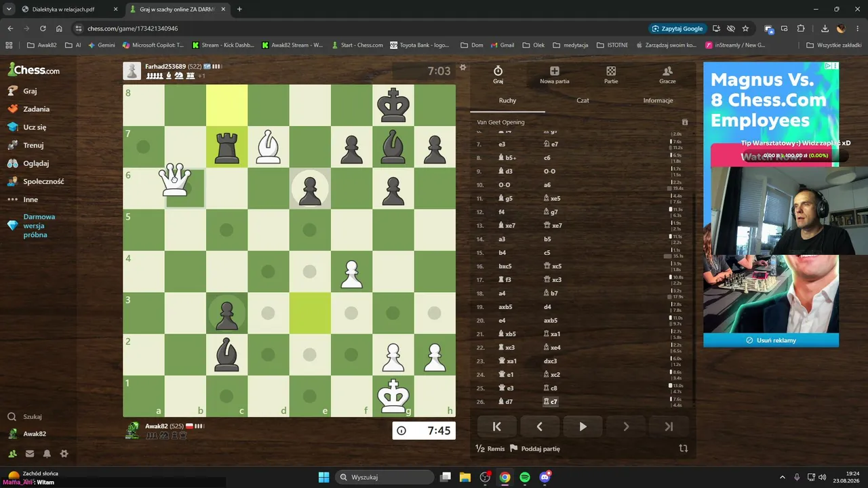Select the Graj stopwatch tab in game panel
This screenshot has width=868, height=488.
498,75
